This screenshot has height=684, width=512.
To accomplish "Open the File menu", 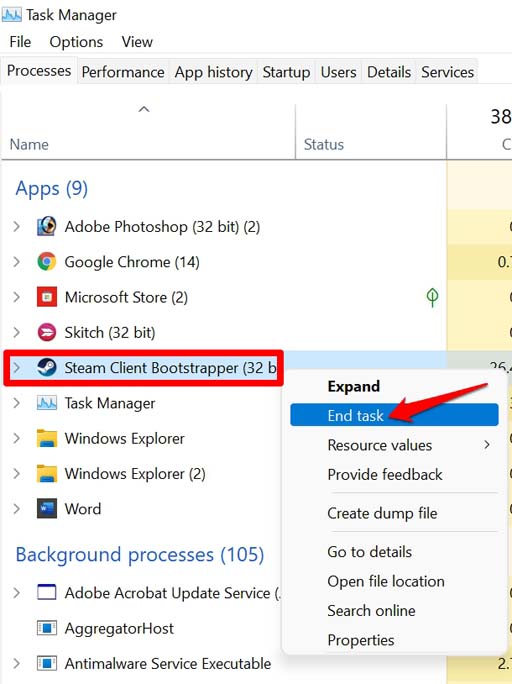I will click(20, 42).
